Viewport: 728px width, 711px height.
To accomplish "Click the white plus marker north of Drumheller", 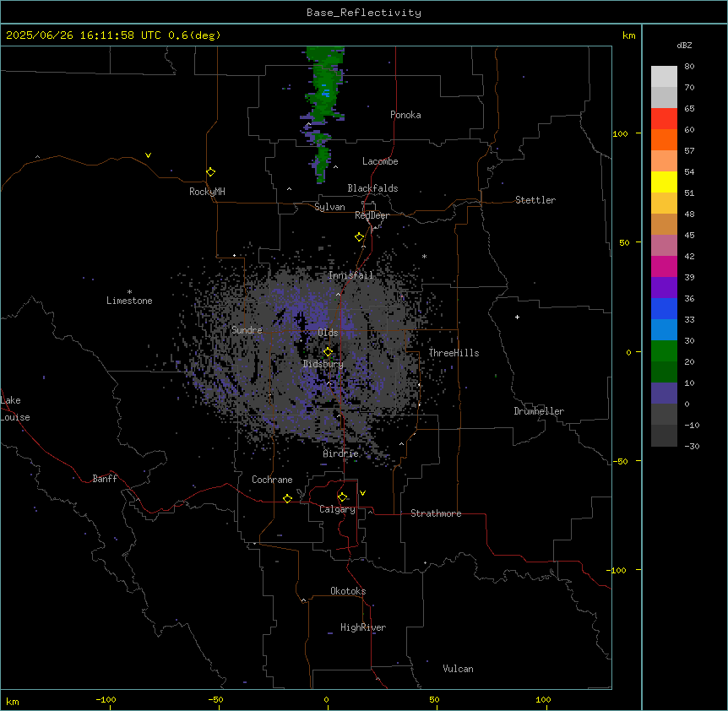I will click(x=517, y=317).
